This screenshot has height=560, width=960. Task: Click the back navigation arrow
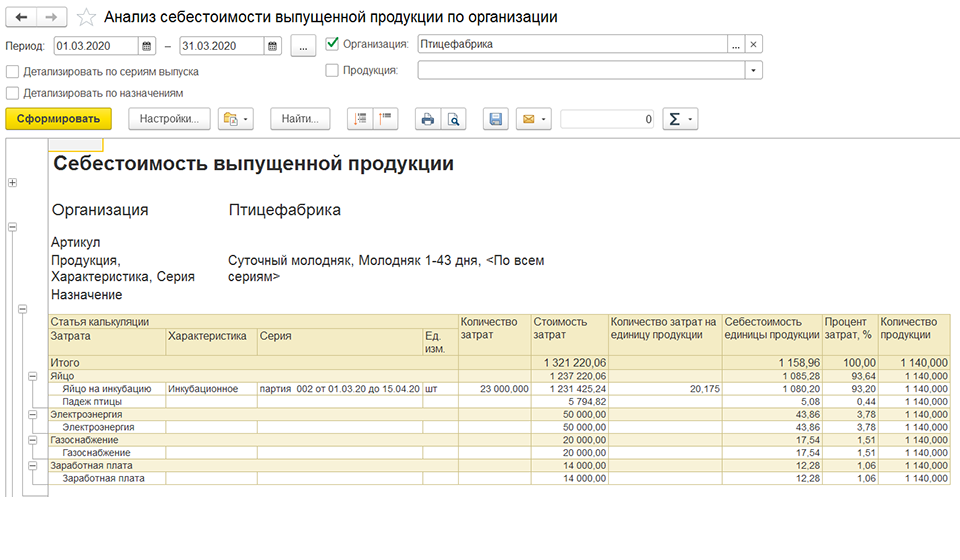21,17
